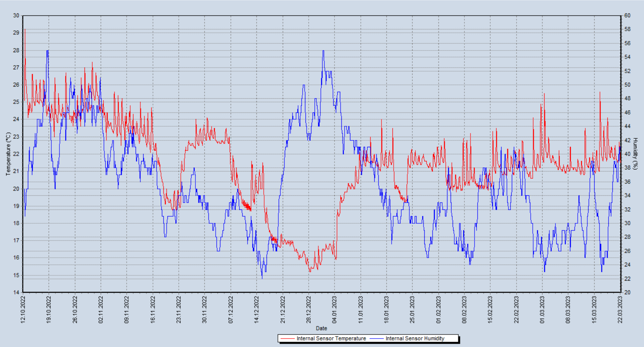Select the 22.03.2023 date label
Viewport: 644px width, 347px height.
tap(620, 309)
